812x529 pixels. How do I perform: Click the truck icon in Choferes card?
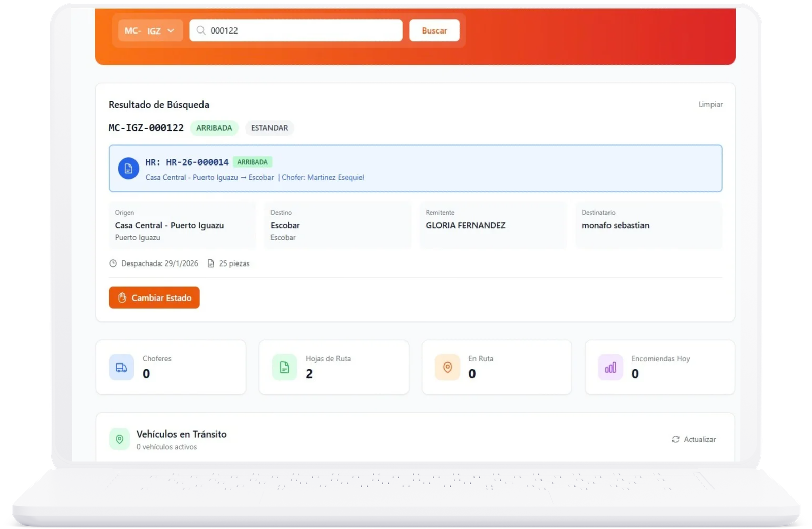pyautogui.click(x=122, y=367)
